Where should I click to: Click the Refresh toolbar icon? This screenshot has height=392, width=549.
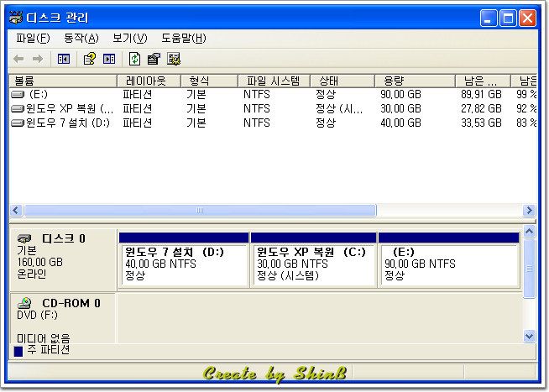pyautogui.click(x=135, y=59)
